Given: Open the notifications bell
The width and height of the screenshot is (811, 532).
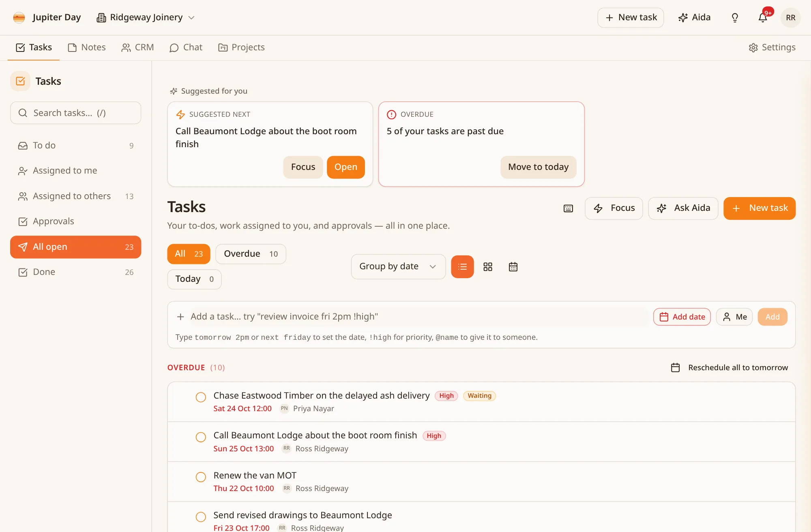Looking at the screenshot, I should pos(763,17).
